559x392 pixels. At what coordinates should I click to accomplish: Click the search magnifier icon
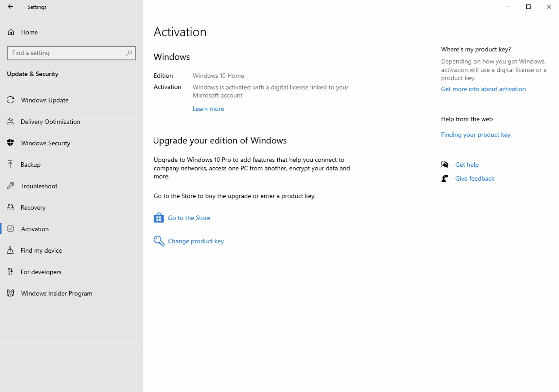pos(129,53)
